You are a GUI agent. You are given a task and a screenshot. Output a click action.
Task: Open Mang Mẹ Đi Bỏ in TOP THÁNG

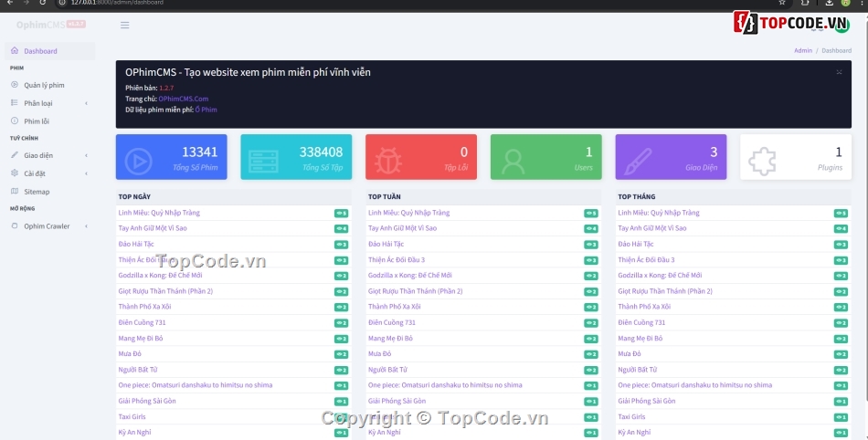point(640,339)
